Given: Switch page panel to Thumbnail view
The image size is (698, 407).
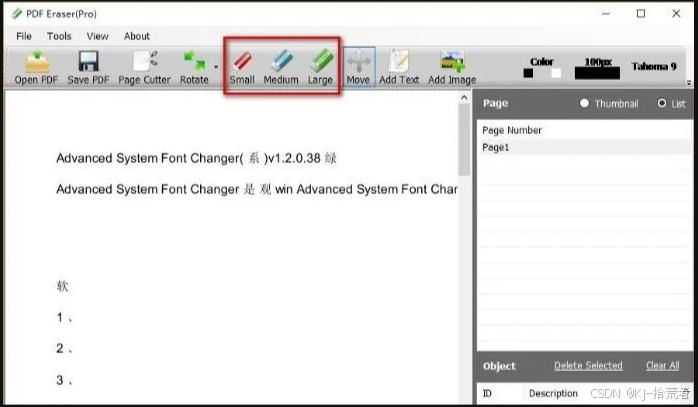Looking at the screenshot, I should (609, 104).
